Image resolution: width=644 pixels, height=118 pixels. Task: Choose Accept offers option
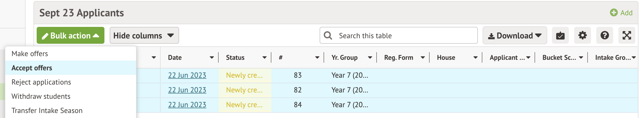point(32,68)
